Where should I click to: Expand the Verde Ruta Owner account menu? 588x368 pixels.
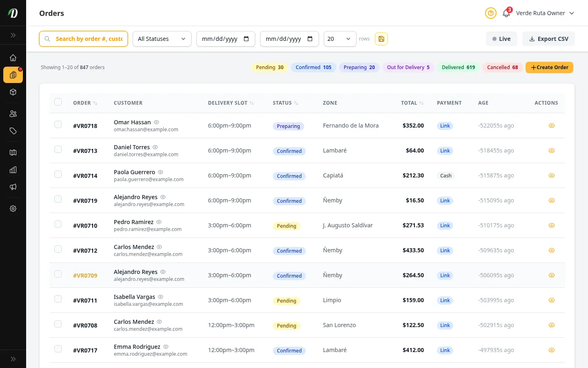545,13
